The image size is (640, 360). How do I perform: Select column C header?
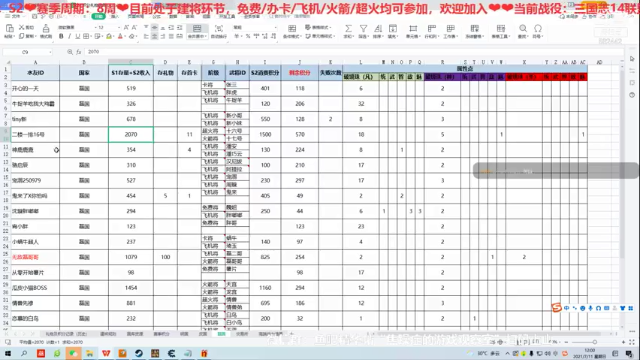coord(131,62)
